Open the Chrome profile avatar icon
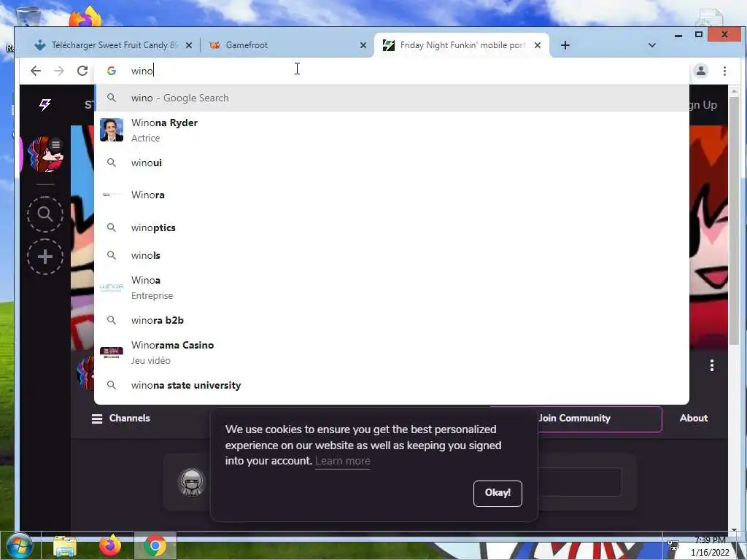The image size is (747, 560). (701, 71)
